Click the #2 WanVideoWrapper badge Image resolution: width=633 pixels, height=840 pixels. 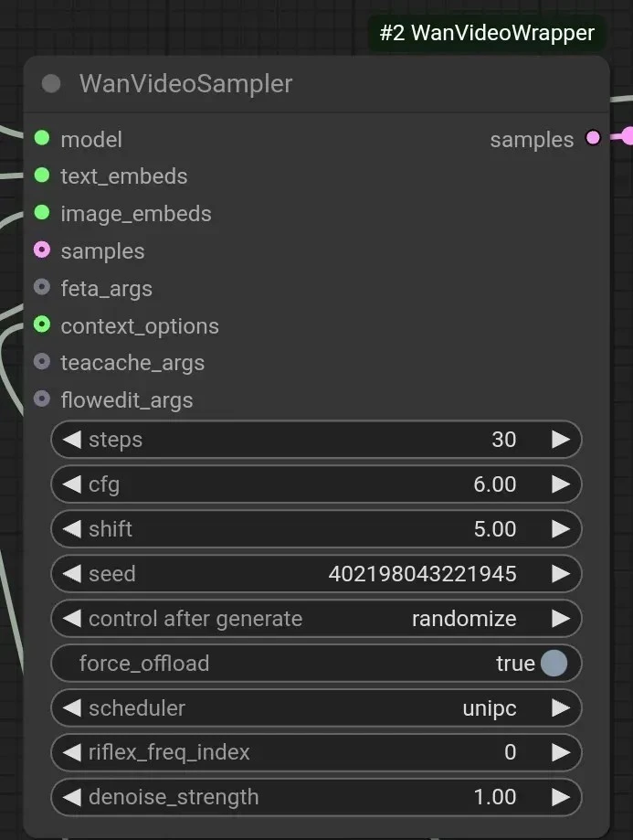tap(487, 34)
